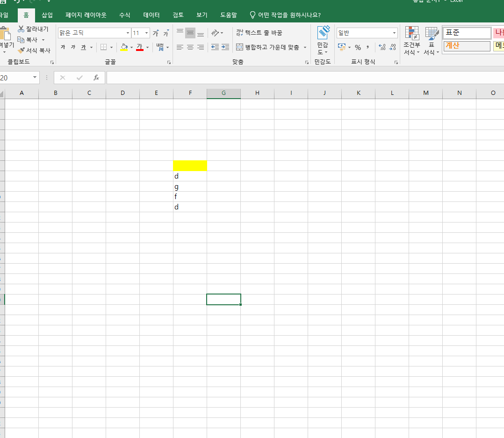Open Font group dialog launcher

click(169, 62)
